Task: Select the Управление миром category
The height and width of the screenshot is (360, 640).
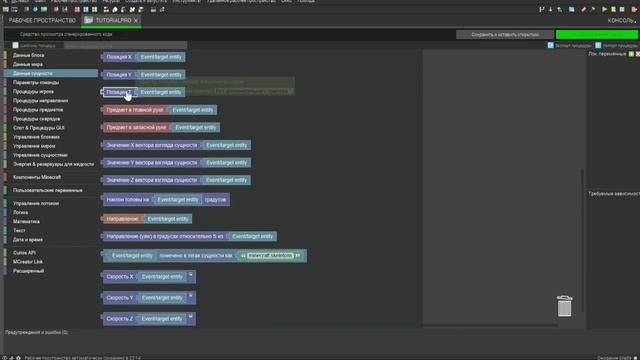Action: 34,146
